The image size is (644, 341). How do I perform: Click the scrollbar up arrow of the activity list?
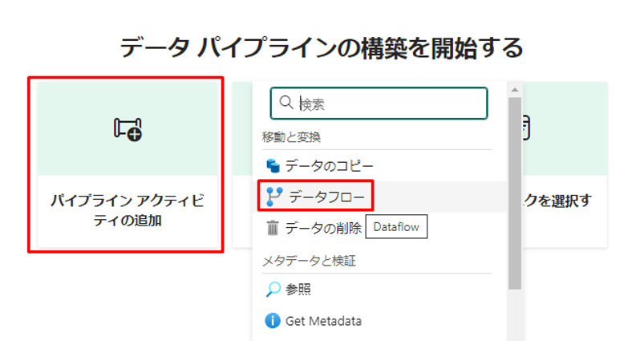click(x=514, y=89)
